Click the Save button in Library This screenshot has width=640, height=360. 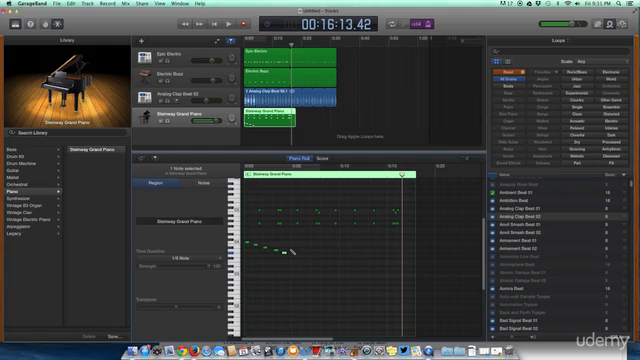point(114,337)
